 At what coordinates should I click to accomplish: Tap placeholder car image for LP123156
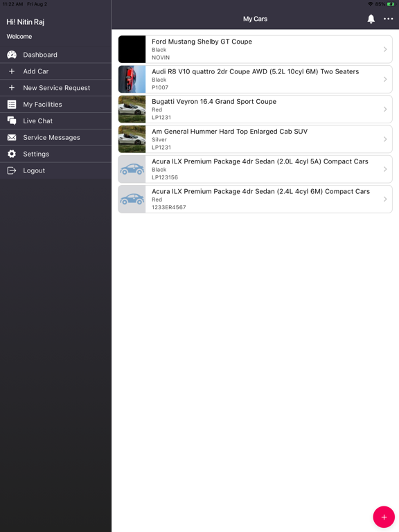click(x=132, y=169)
